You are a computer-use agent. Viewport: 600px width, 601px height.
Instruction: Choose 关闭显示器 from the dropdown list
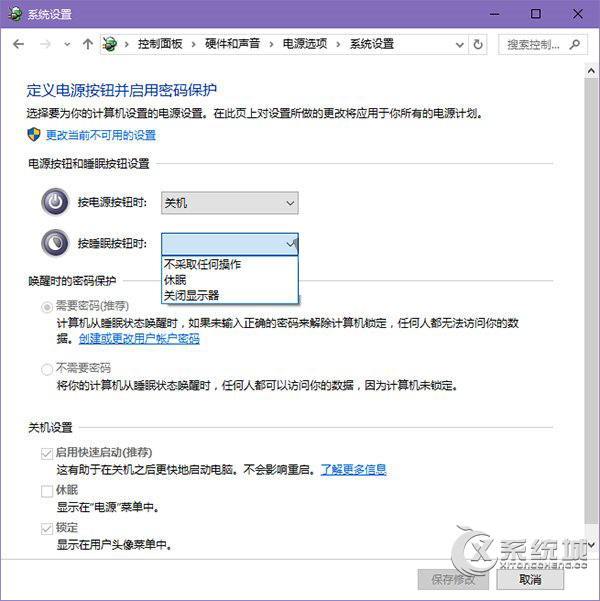(230, 296)
